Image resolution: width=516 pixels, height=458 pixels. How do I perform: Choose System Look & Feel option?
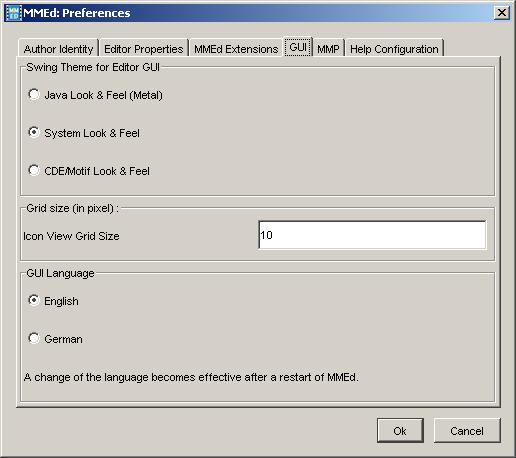(34, 132)
